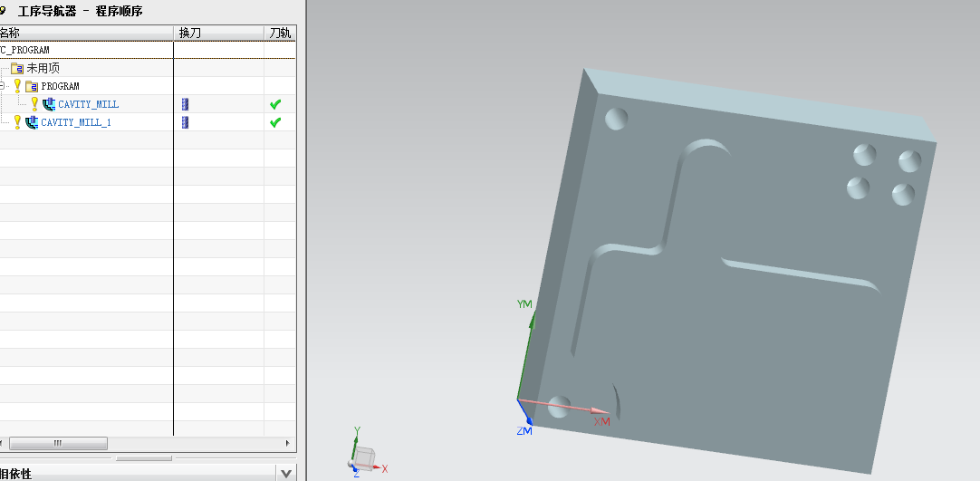Select the lower-right hole of the four-hole group

(903, 194)
